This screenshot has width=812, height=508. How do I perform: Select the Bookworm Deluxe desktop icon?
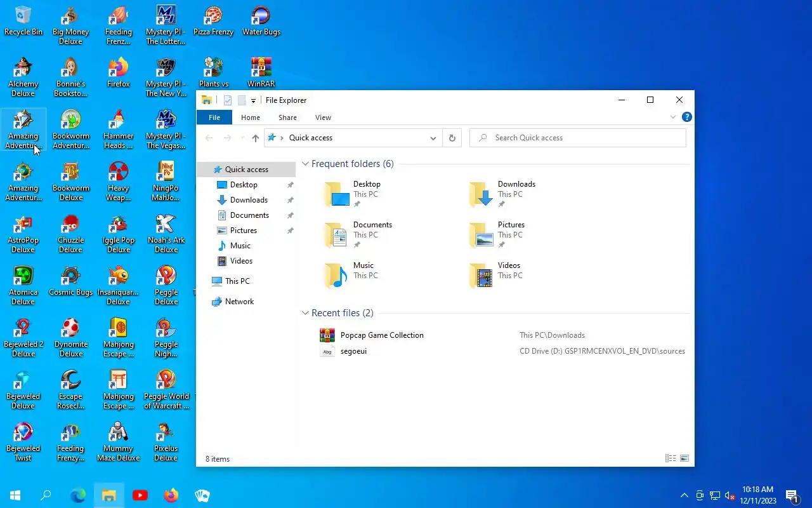70,182
